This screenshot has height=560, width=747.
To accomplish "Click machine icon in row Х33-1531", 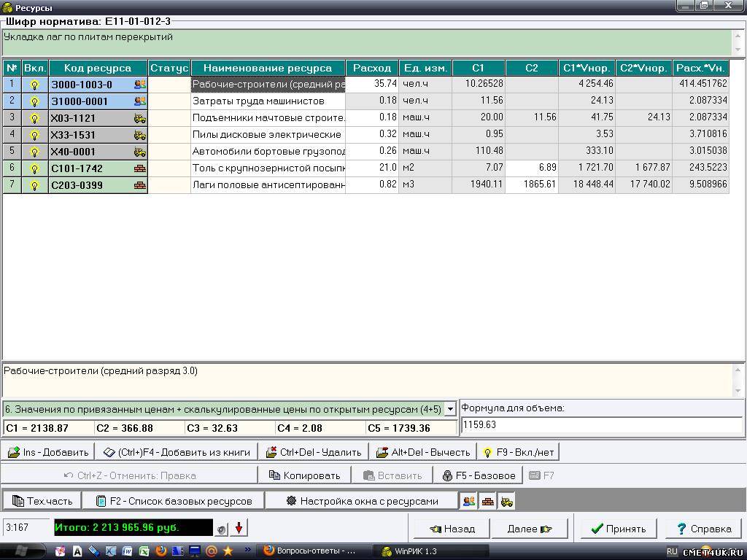I will (x=139, y=135).
